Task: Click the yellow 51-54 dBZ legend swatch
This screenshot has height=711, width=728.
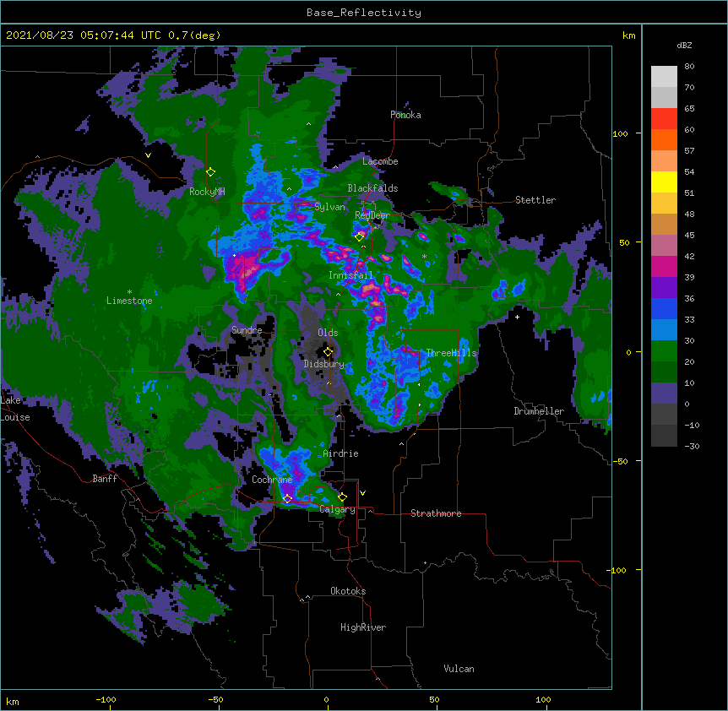Action: click(x=664, y=182)
